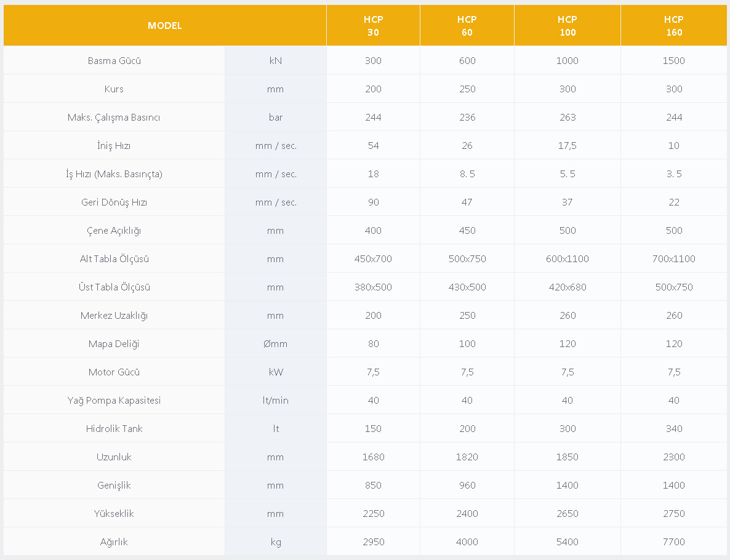Click the 8. 5 work speed value

(x=467, y=174)
